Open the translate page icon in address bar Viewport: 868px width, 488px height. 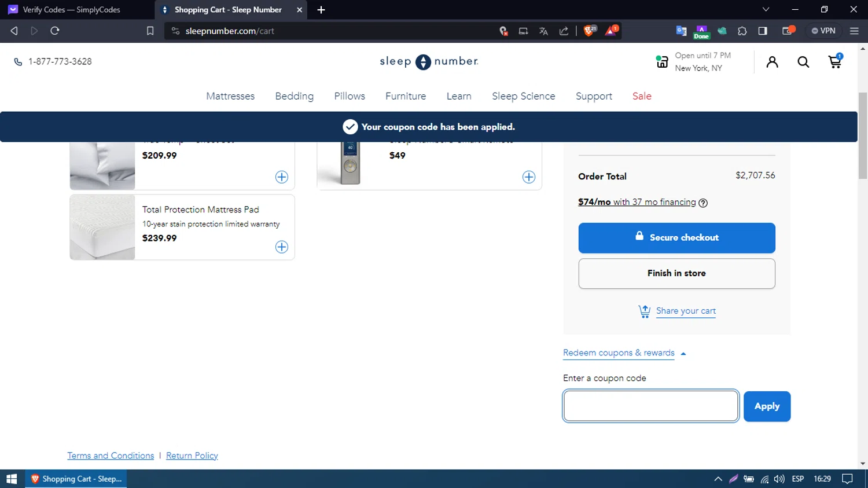pyautogui.click(x=543, y=31)
